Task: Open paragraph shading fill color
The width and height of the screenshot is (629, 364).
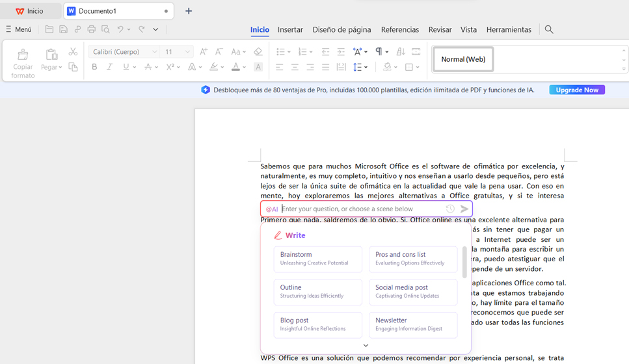Action: tap(387, 67)
